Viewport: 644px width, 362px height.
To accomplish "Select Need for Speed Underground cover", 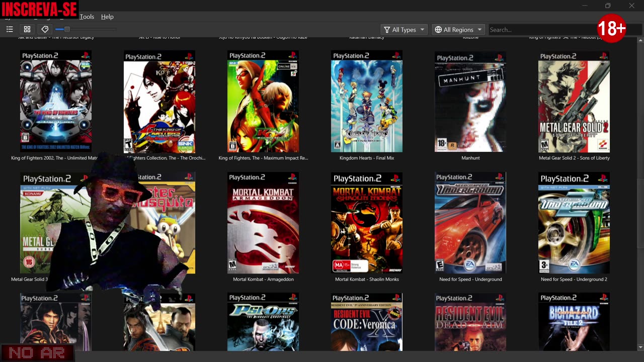I will [x=470, y=223].
